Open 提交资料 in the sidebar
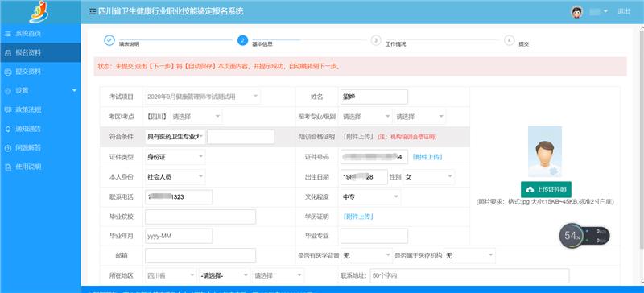The width and height of the screenshot is (644, 293). (x=40, y=72)
